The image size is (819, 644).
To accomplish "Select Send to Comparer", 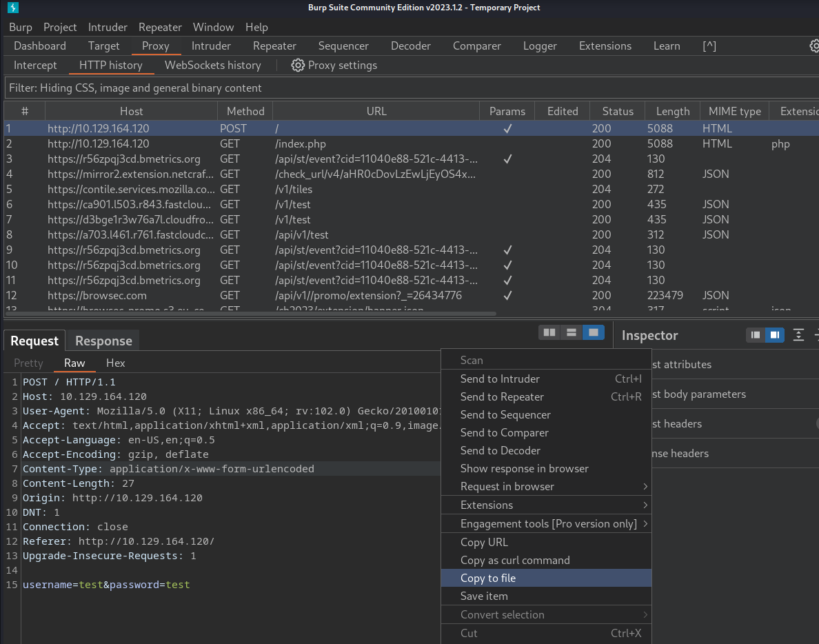I will [547, 432].
